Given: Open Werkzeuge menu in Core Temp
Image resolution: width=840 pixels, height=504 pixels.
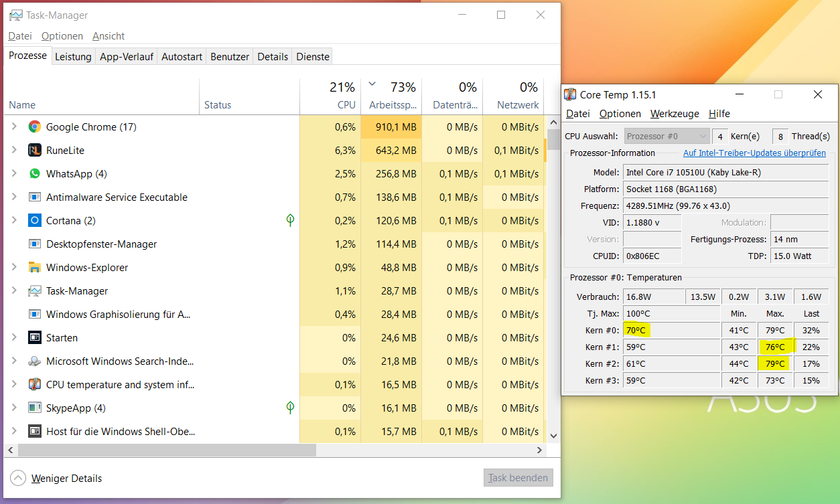Looking at the screenshot, I should pyautogui.click(x=675, y=114).
